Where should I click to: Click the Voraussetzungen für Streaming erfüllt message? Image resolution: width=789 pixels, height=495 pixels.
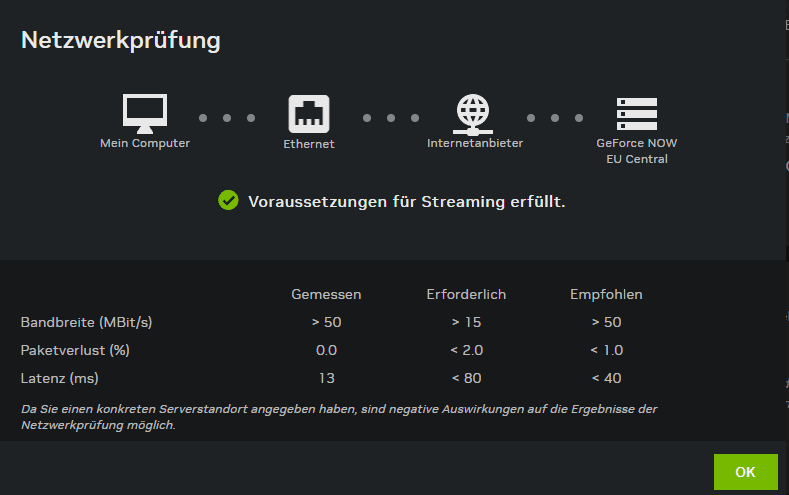407,202
